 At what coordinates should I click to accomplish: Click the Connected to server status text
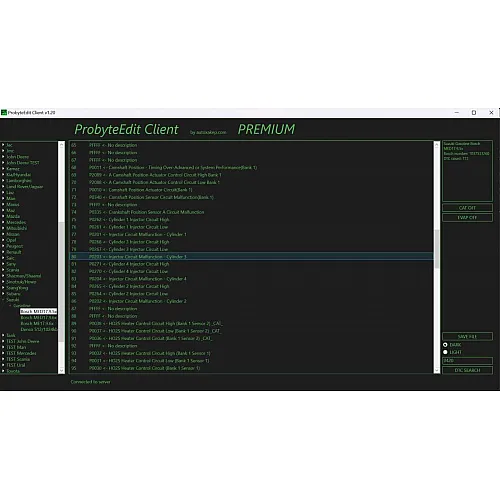[90, 382]
